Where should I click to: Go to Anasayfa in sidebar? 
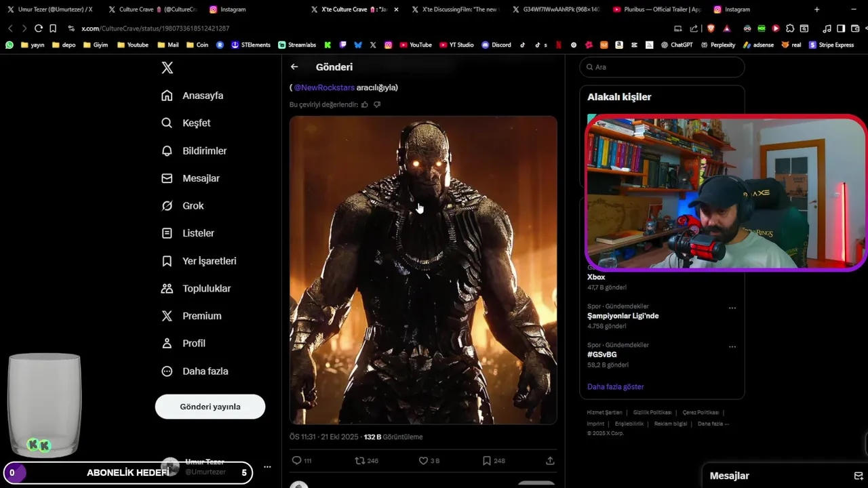pos(193,96)
